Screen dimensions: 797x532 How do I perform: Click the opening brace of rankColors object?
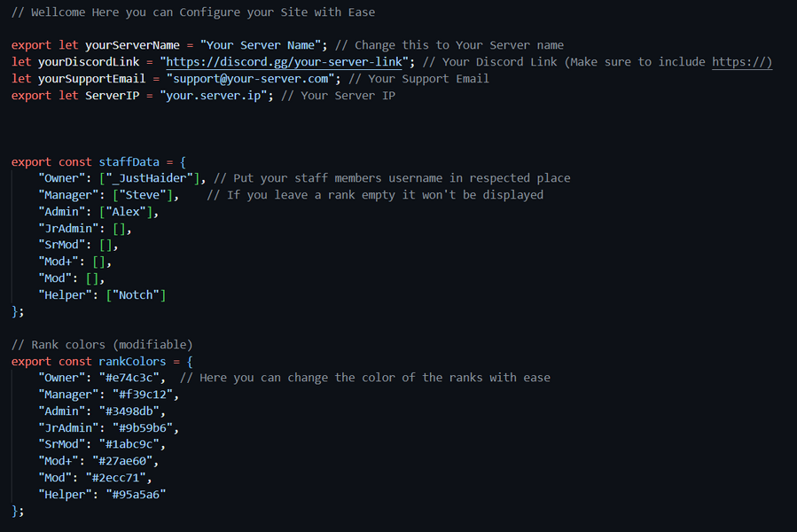click(x=190, y=362)
